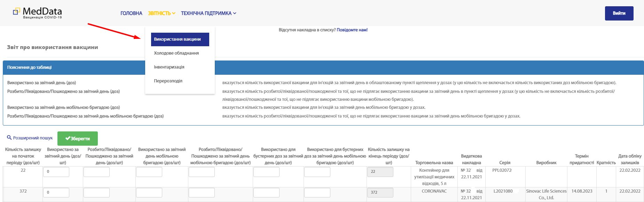Open Розширений пошук advanced search

(33, 138)
